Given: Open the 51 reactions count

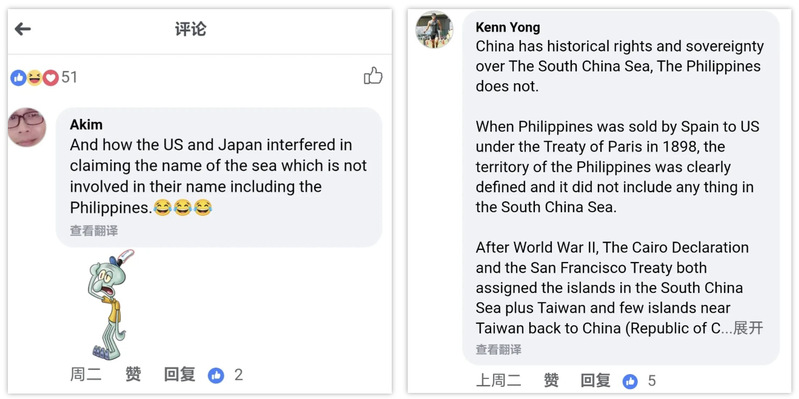Looking at the screenshot, I should click(x=69, y=77).
